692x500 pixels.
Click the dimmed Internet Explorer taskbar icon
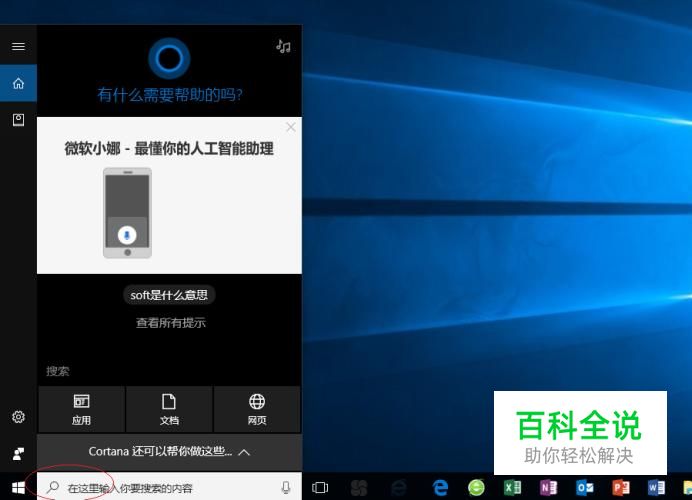coord(399,487)
